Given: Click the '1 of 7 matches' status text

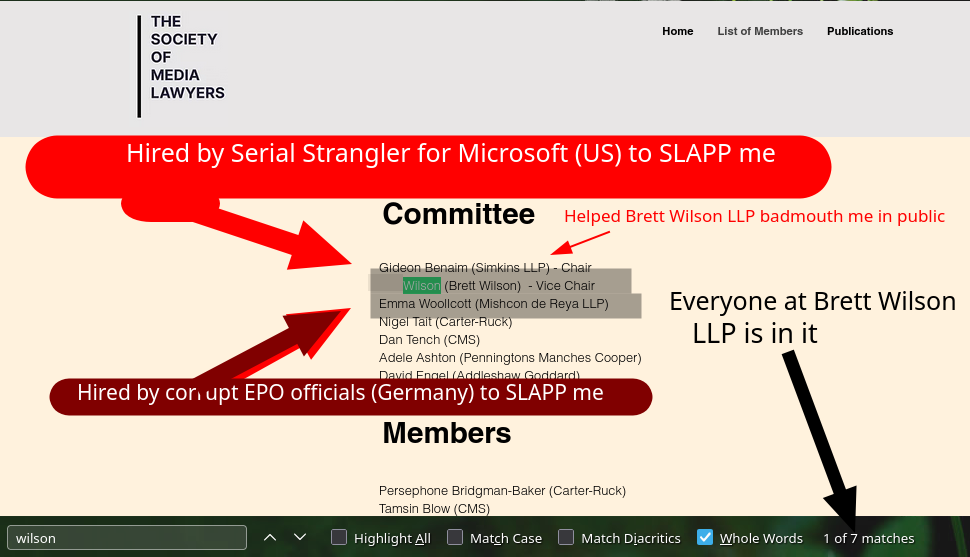Looking at the screenshot, I should click(x=869, y=538).
